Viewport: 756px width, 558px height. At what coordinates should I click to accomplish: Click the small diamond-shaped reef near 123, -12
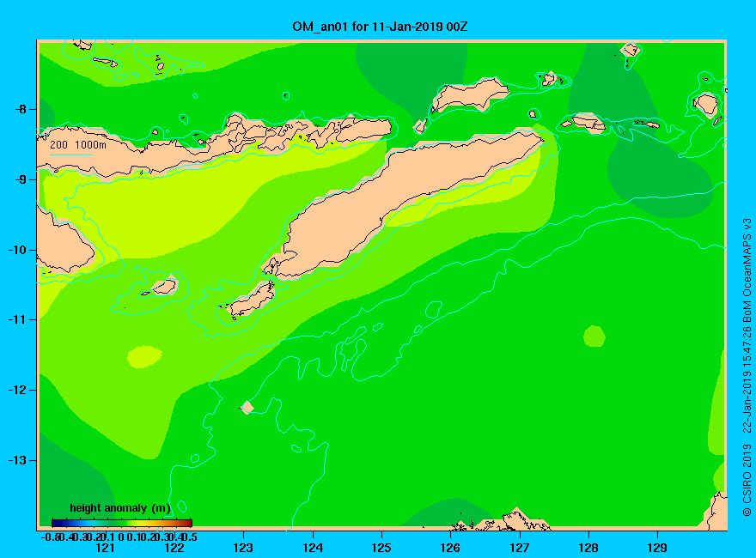247,407
